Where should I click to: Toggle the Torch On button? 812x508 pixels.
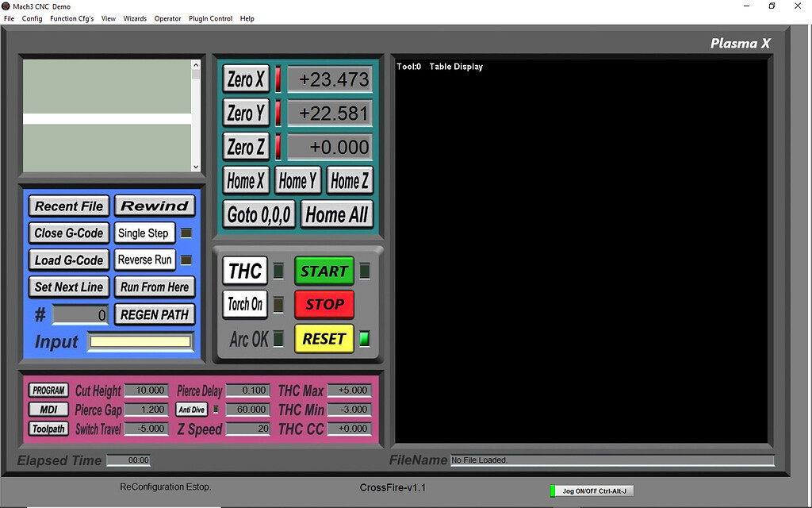point(245,305)
